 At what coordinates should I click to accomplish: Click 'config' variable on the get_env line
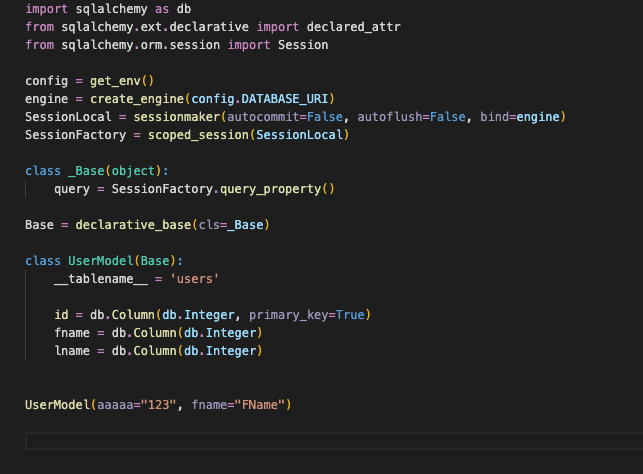pyautogui.click(x=46, y=81)
